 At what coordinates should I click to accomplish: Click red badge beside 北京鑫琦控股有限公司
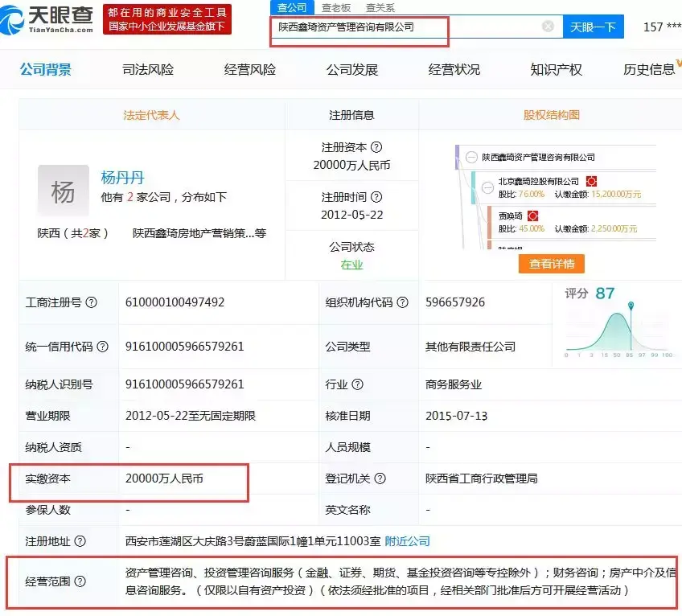tap(592, 181)
